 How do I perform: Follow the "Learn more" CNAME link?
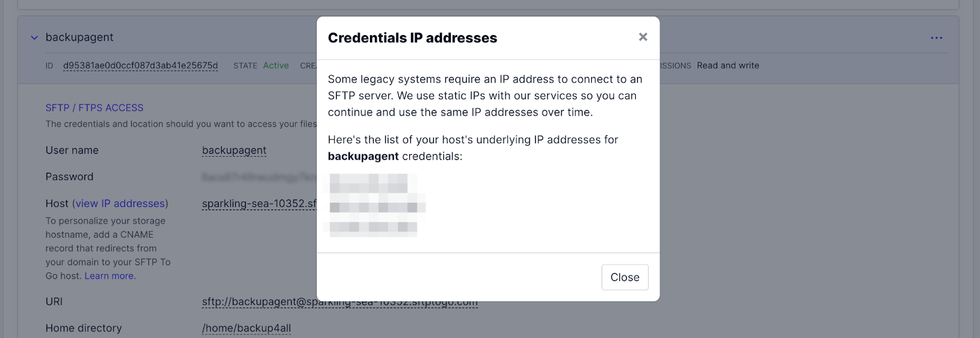[110, 276]
